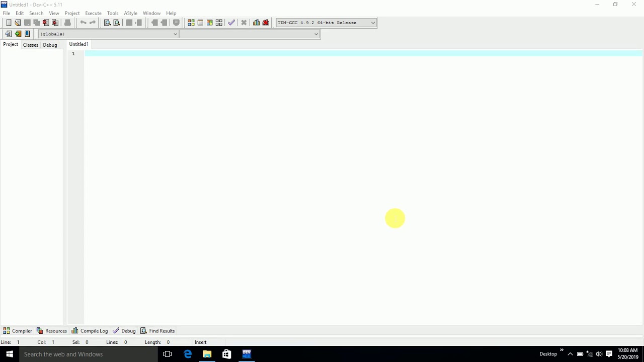Open Action Center notifications icon
The width and height of the screenshot is (644, 362).
(x=609, y=354)
